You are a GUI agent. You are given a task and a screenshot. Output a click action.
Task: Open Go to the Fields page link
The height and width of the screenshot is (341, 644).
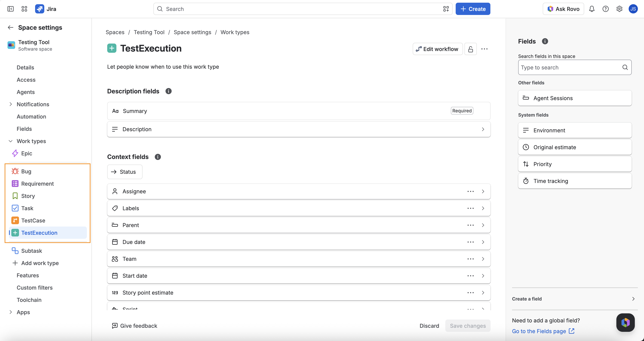coord(543,331)
